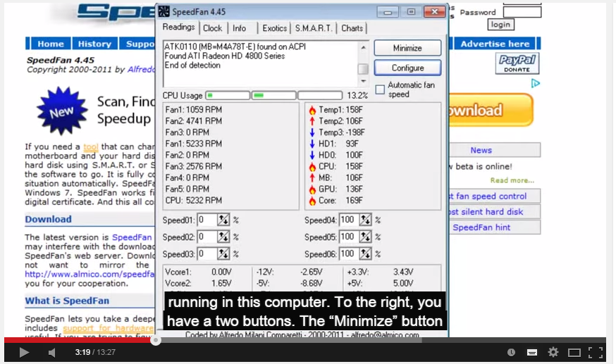616x364 pixels.
Task: Click the flame icon beside CPU temperature
Action: point(312,167)
